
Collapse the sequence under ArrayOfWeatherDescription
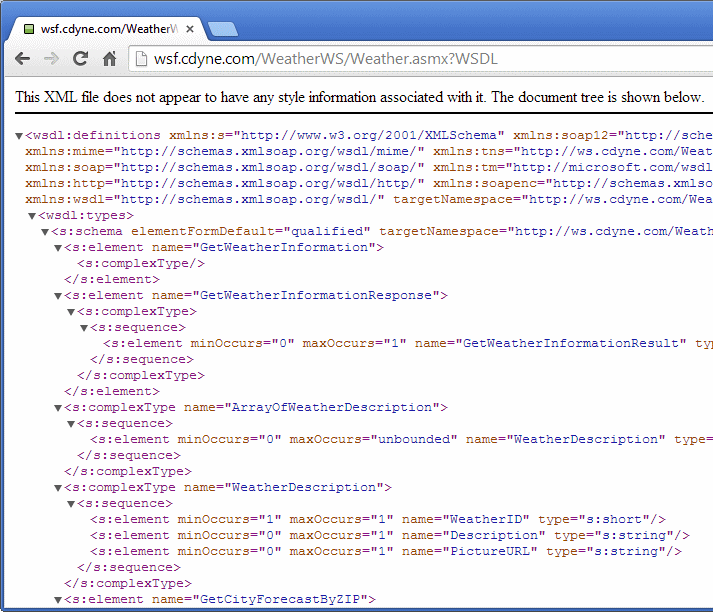pos(70,424)
